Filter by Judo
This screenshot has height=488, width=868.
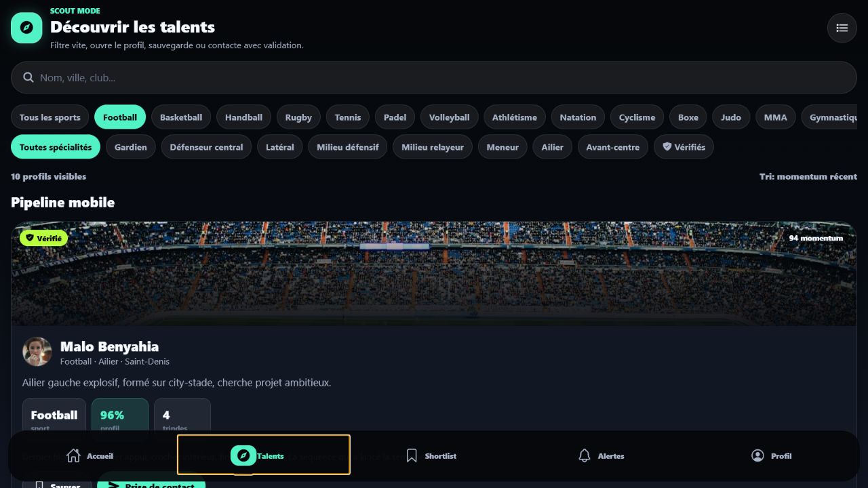(x=731, y=117)
